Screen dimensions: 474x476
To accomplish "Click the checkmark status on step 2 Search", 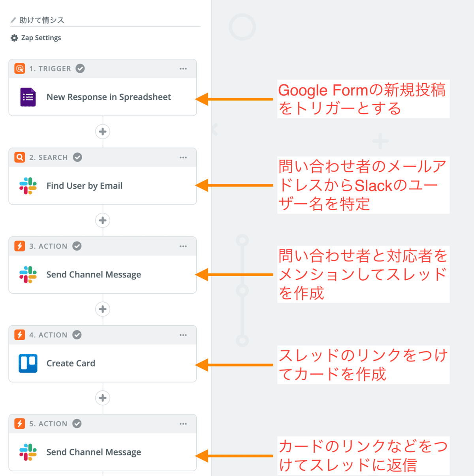I will point(78,157).
